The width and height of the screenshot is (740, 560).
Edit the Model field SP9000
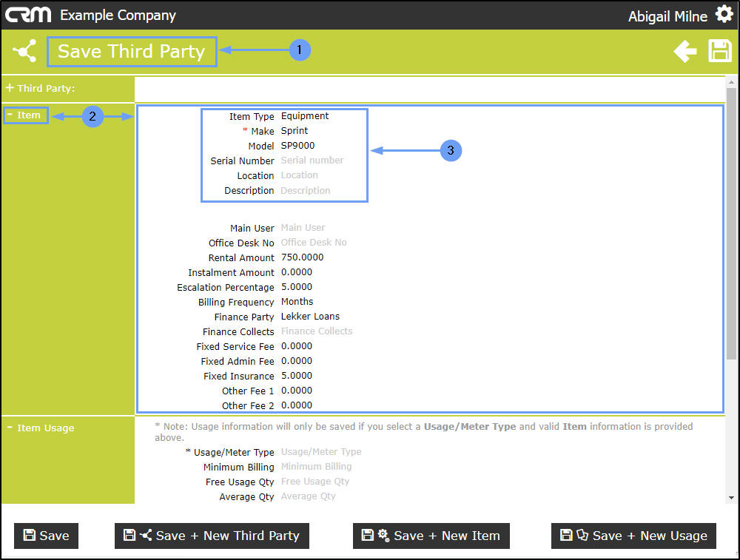(x=297, y=146)
